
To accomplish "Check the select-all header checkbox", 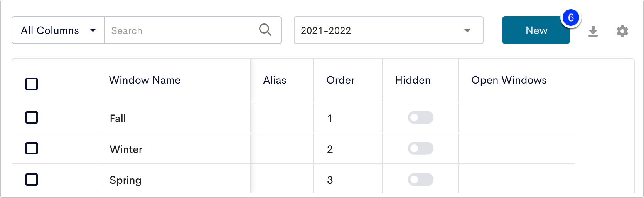I will click(x=32, y=84).
